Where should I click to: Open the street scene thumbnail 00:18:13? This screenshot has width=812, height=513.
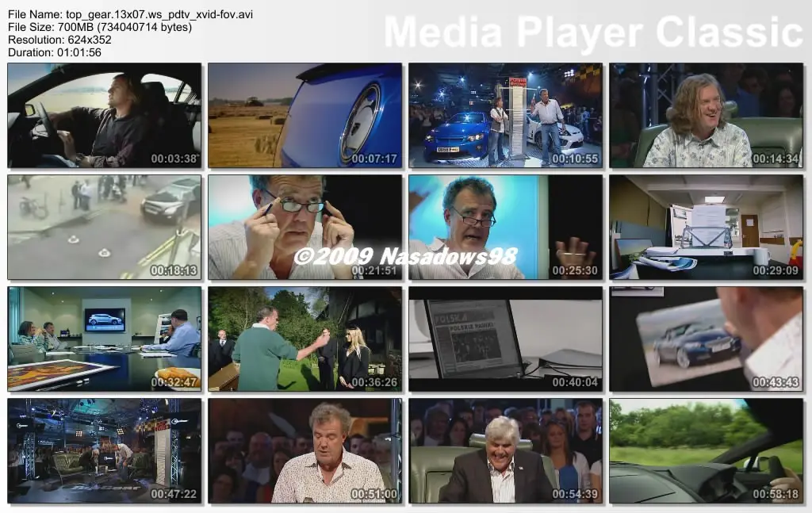pos(104,228)
